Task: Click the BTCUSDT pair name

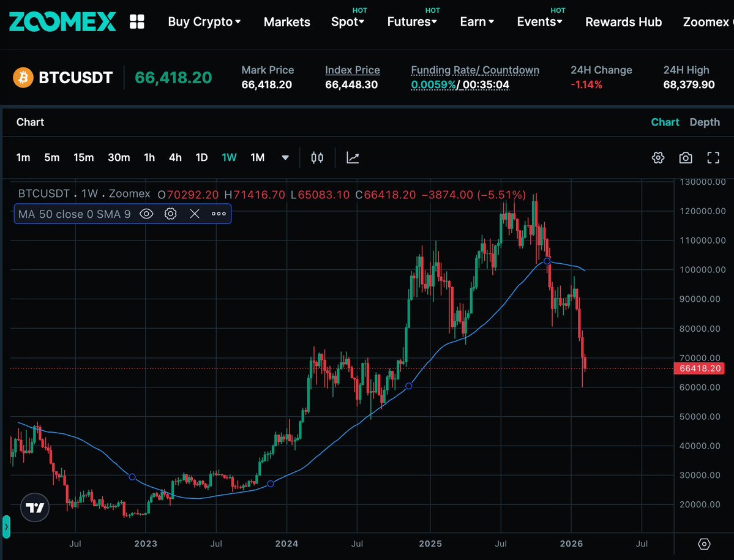Action: [x=76, y=77]
